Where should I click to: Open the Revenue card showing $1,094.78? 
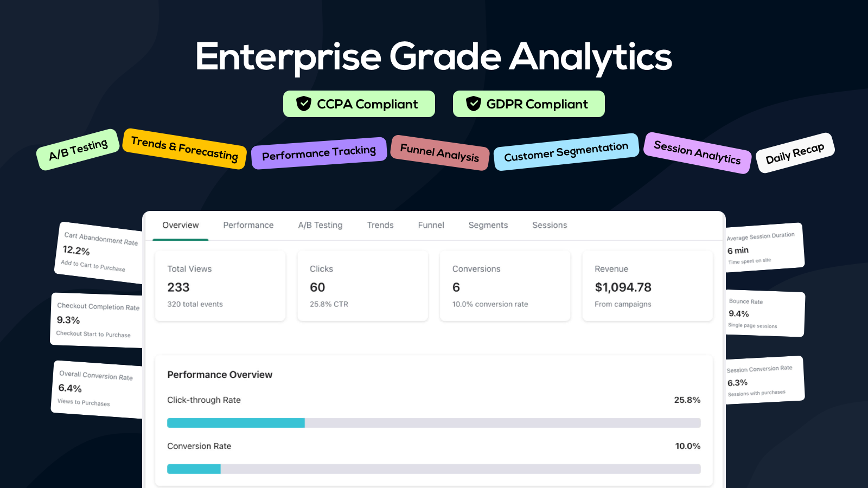[647, 286]
